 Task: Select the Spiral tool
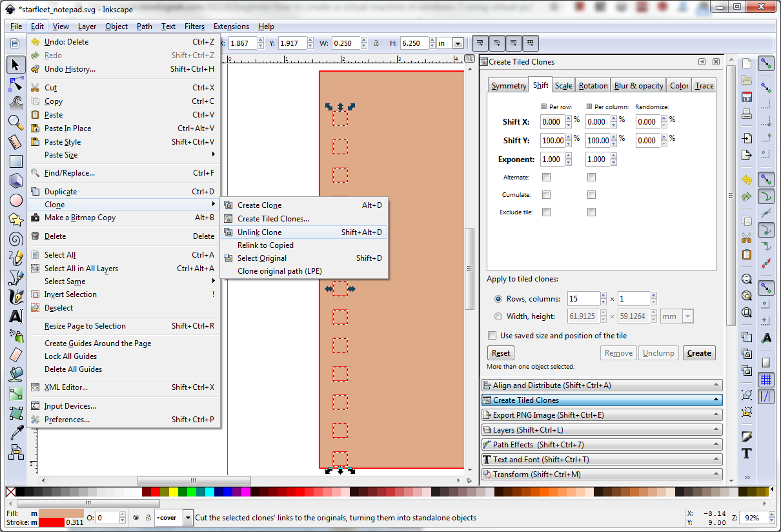(x=16, y=239)
